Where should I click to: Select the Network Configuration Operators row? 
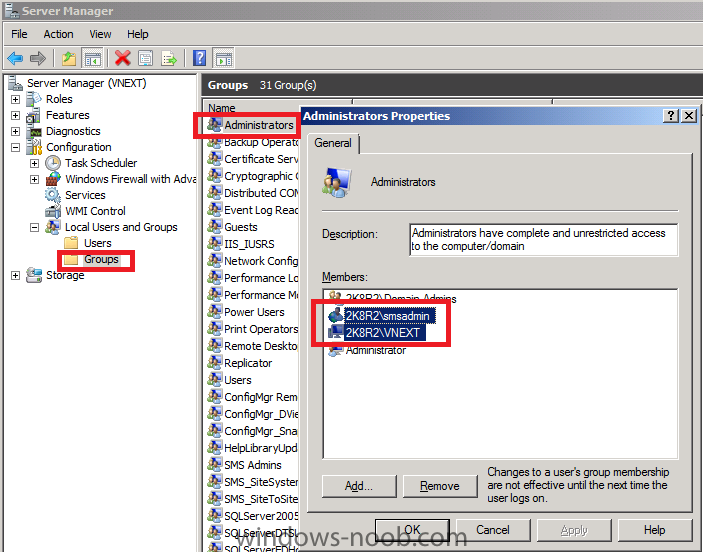pyautogui.click(x=253, y=261)
